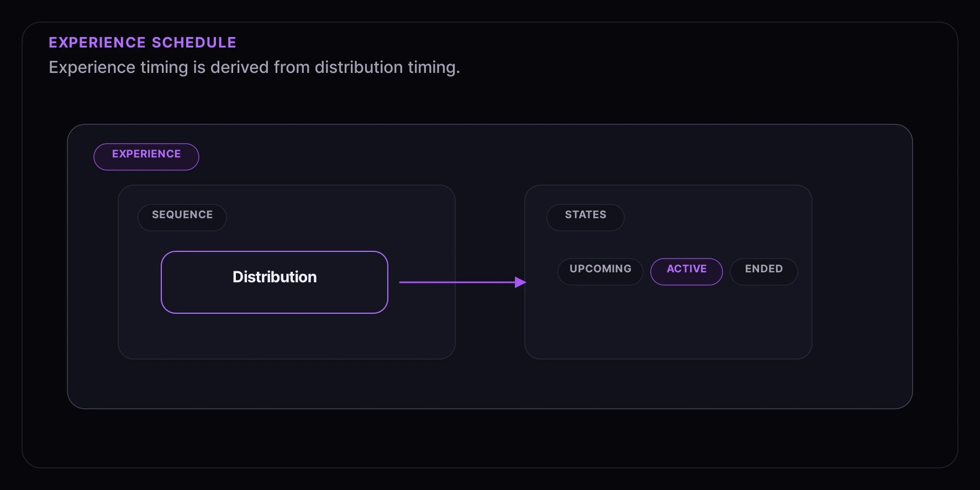
Task: Click the SEQUENCE label pill
Action: coord(182,218)
